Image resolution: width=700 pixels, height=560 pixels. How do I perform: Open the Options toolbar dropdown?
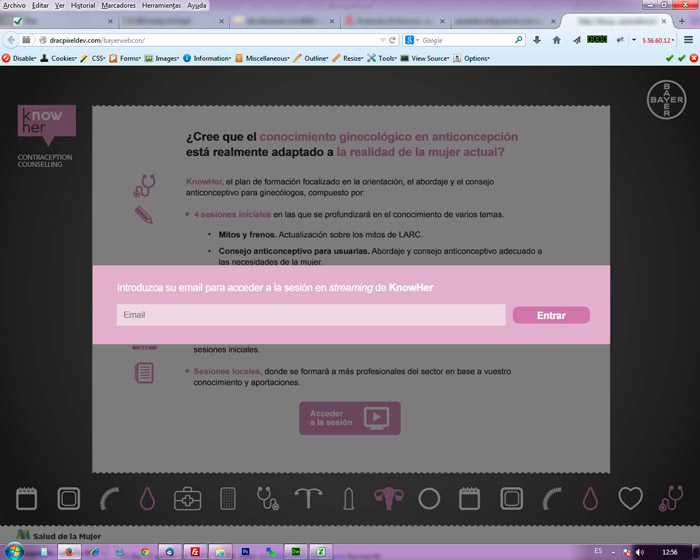tap(471, 58)
